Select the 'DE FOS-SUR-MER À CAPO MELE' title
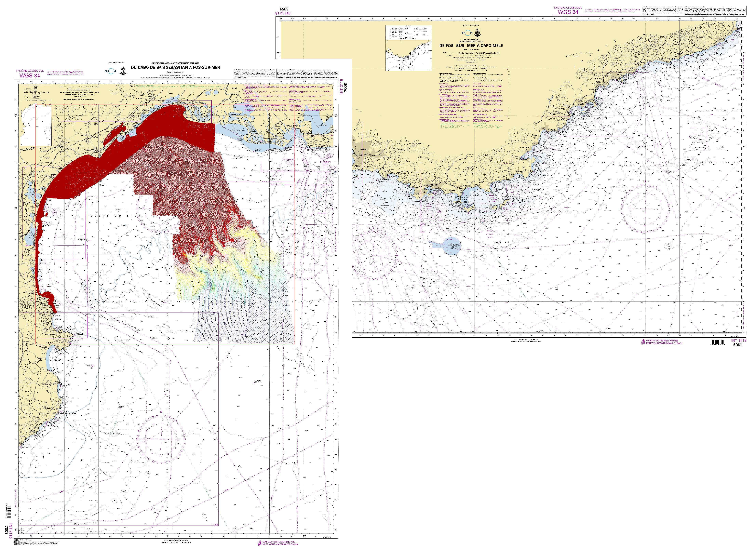This screenshot has width=756, height=549. tap(471, 46)
